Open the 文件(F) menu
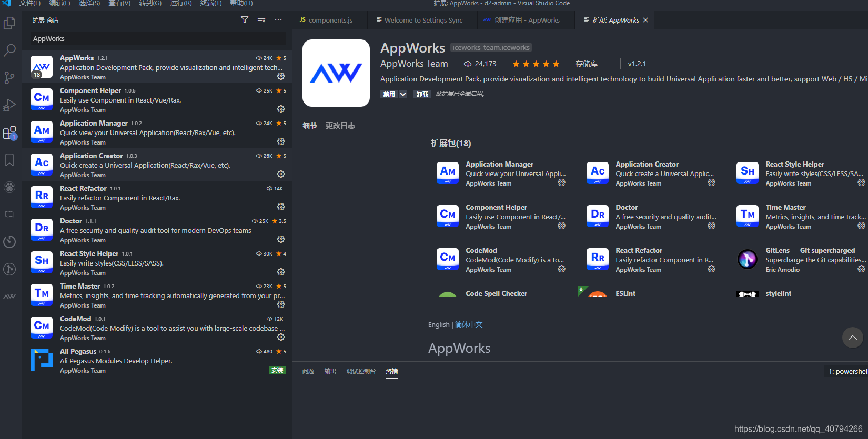Screen dimensions: 868x439 (x=30, y=3)
